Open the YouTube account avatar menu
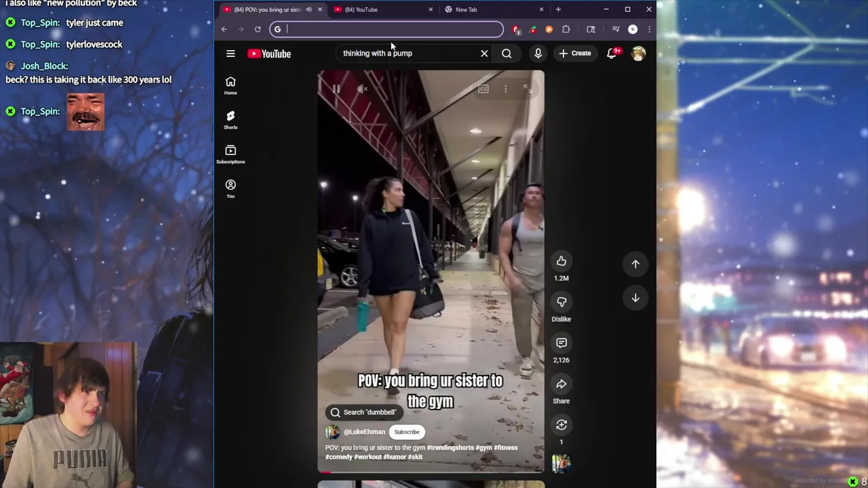The height and width of the screenshot is (488, 868). pyautogui.click(x=638, y=54)
